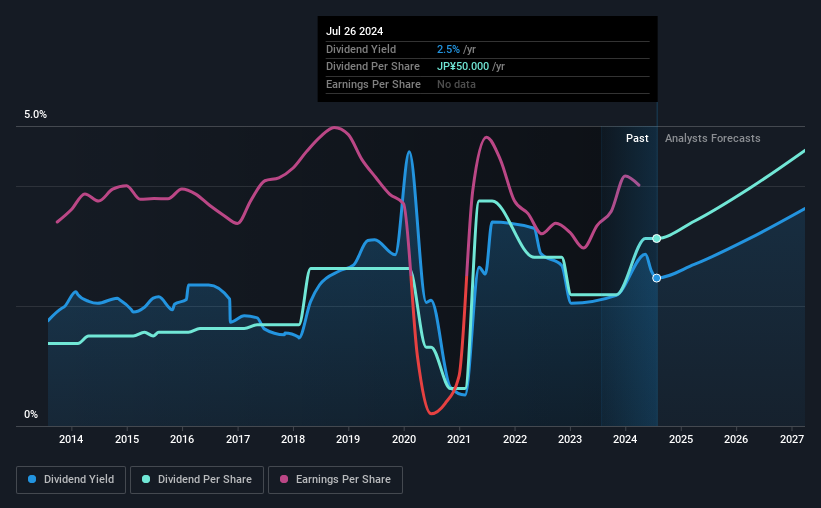
Task: Click the 2027 x-axis label
Action: click(x=792, y=439)
